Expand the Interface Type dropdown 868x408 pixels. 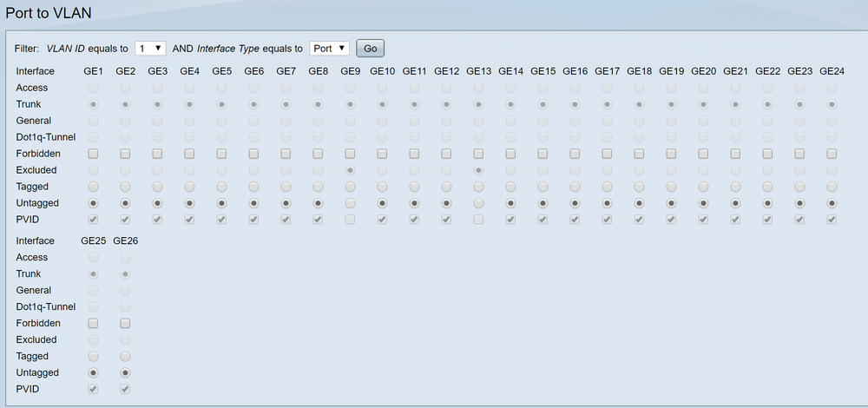coord(329,48)
